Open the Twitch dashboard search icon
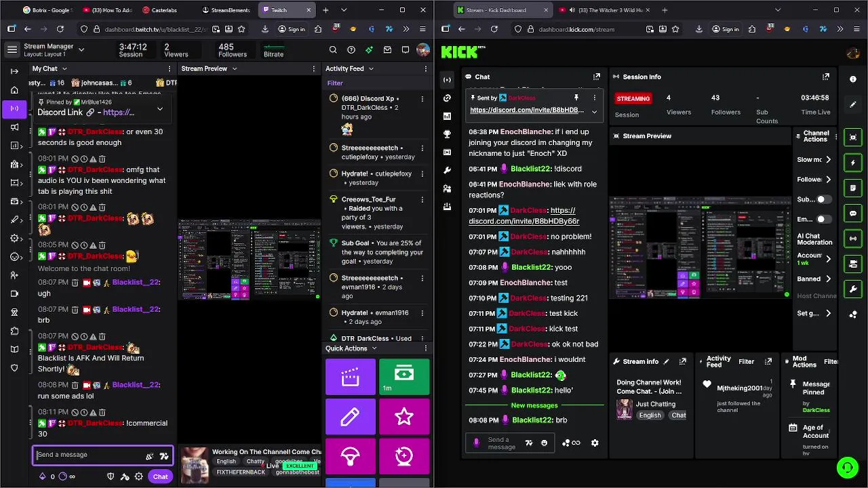 (x=333, y=50)
